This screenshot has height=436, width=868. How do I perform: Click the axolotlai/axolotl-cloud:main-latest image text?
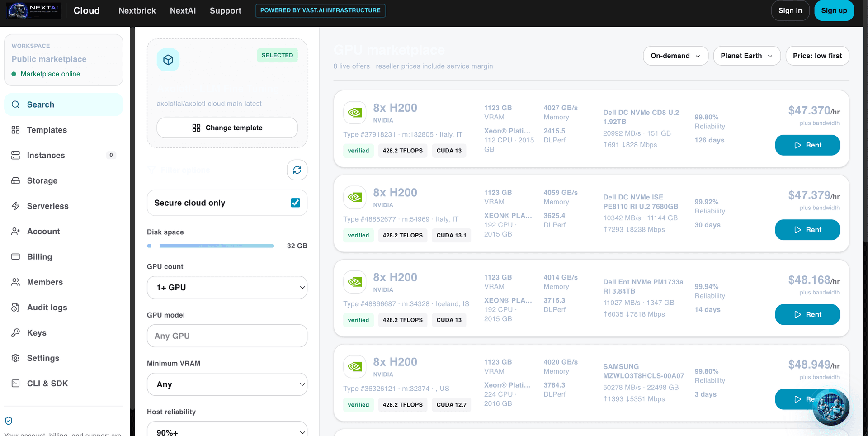(209, 104)
